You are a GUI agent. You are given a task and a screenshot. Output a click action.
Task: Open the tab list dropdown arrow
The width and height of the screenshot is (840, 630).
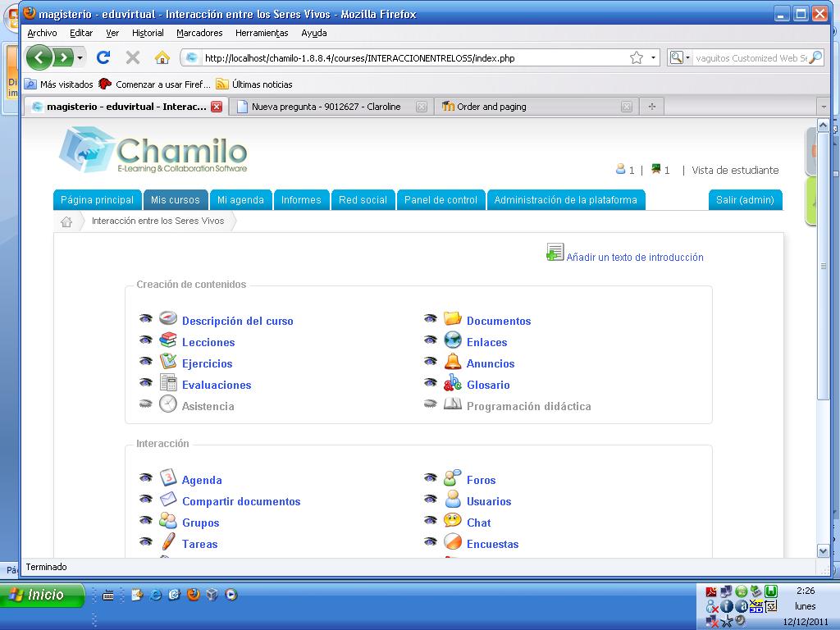(823, 106)
